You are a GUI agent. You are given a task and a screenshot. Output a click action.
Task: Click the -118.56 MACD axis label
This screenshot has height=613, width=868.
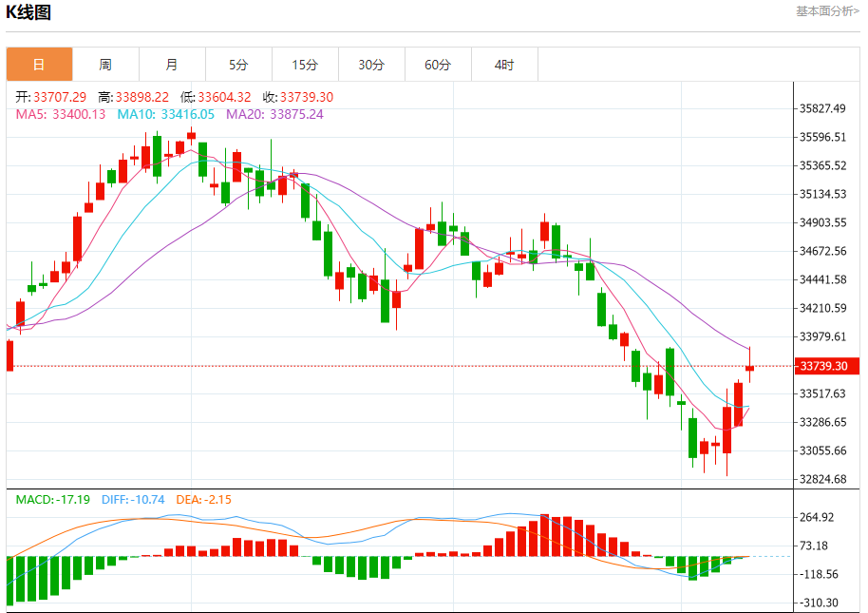pos(820,574)
